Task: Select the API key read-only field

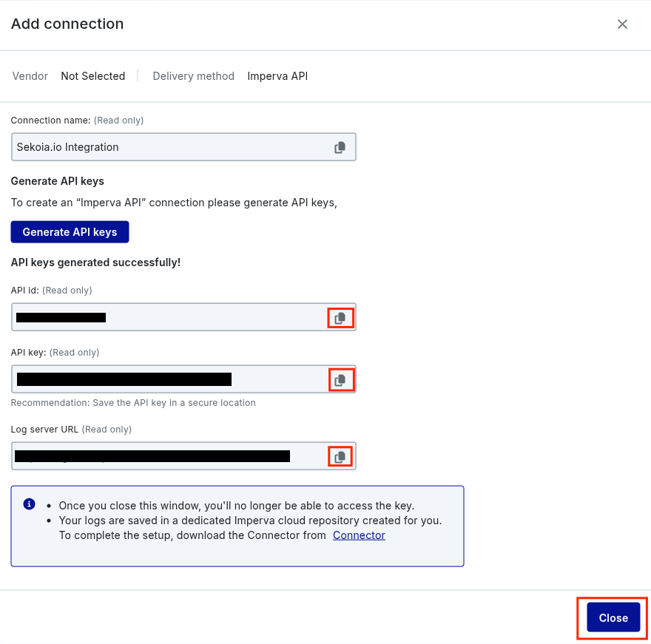Action: coord(274,379)
